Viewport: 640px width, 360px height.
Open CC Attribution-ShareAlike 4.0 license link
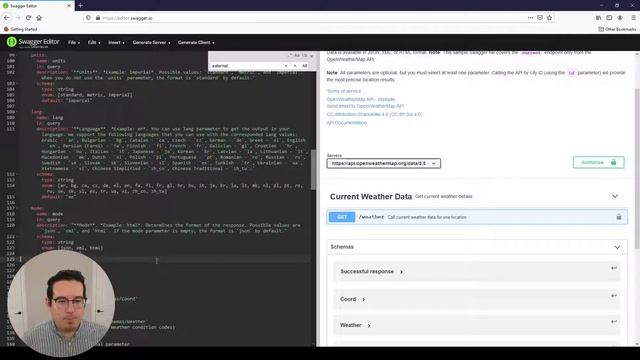point(374,114)
